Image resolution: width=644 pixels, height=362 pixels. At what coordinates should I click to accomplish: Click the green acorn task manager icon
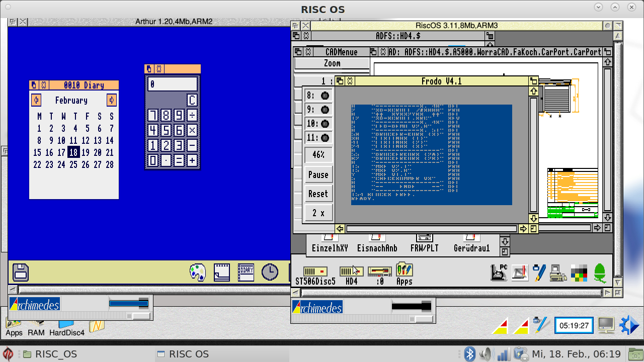[600, 273]
